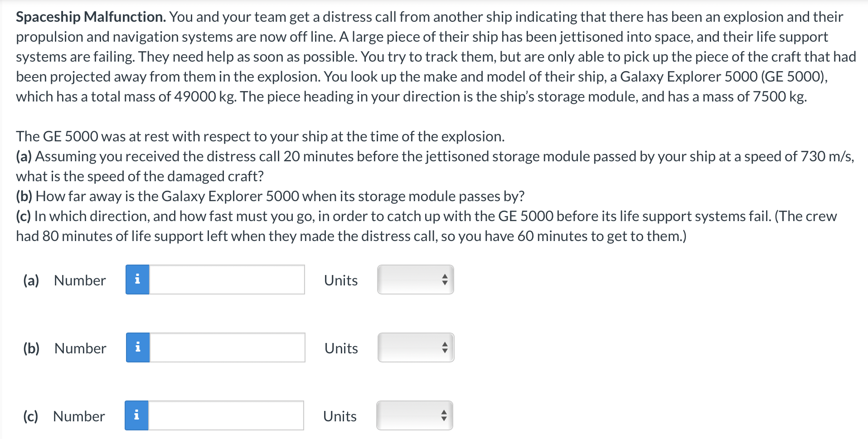Open the Units dropdown for part (a)

[x=415, y=280]
